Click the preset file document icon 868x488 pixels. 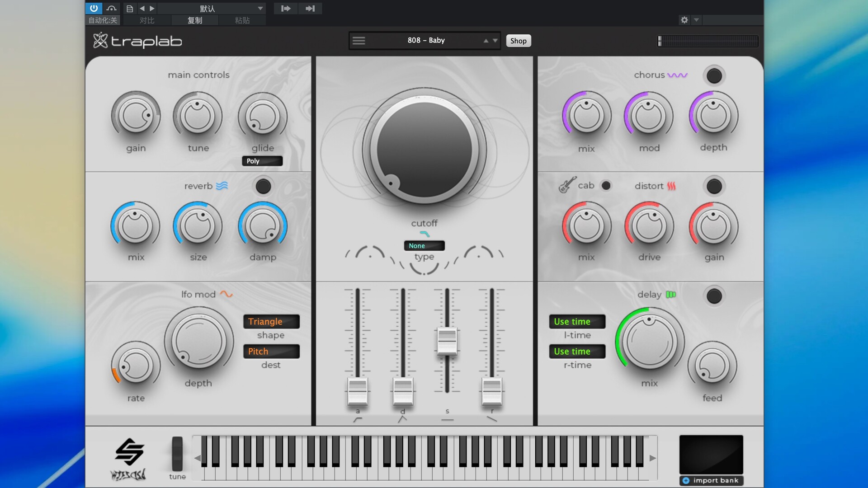130,8
